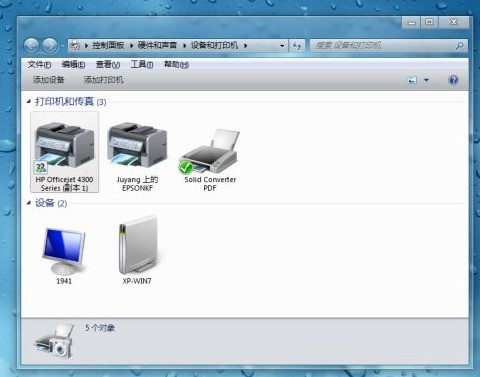The image size is (480, 377).
Task: Open the 工具 menu
Action: 142,64
